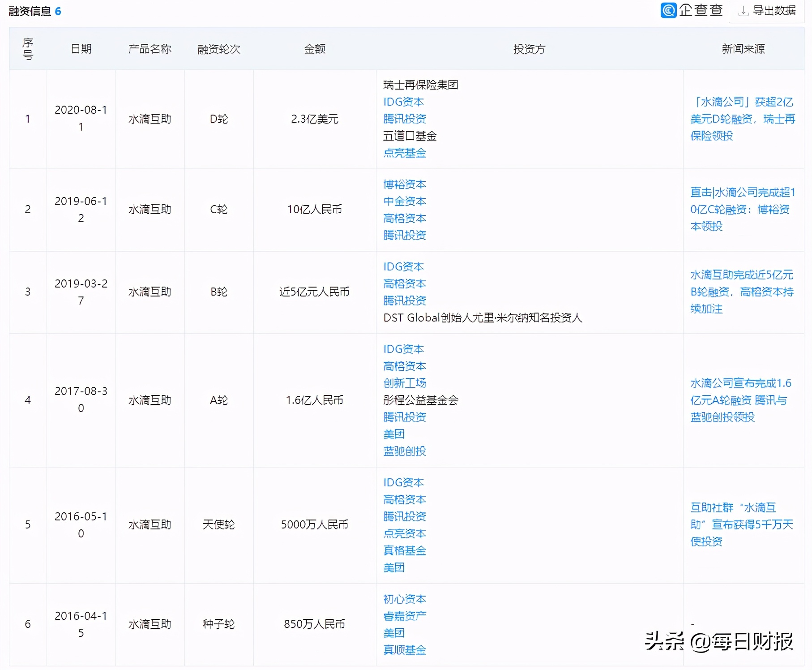Open 初心资本 investor link
The width and height of the screenshot is (812, 670).
pos(405,599)
